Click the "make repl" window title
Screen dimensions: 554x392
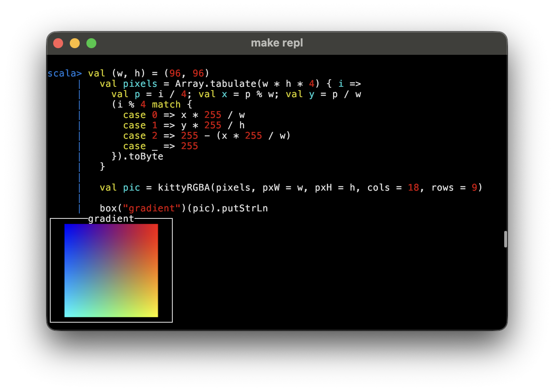click(x=277, y=43)
